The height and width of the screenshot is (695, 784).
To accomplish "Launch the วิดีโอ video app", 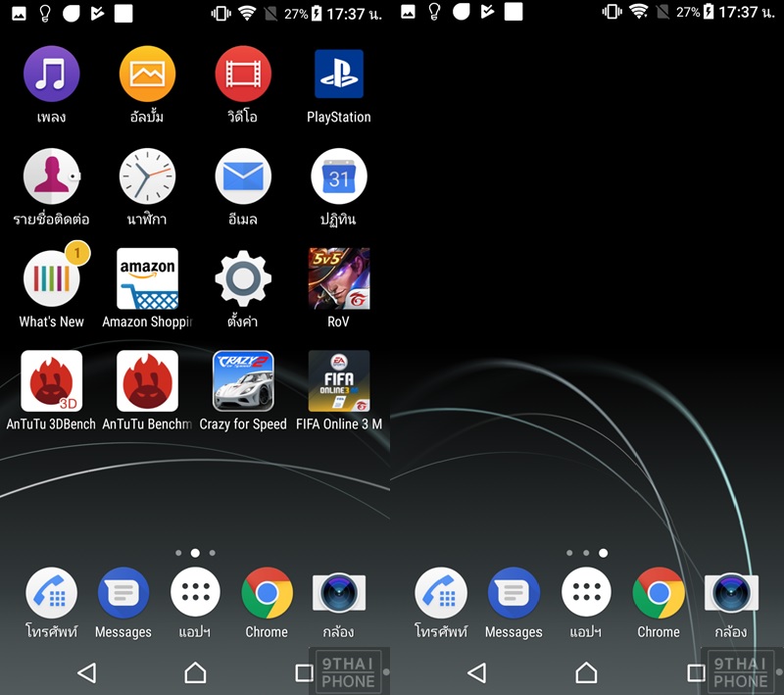I will (x=243, y=74).
